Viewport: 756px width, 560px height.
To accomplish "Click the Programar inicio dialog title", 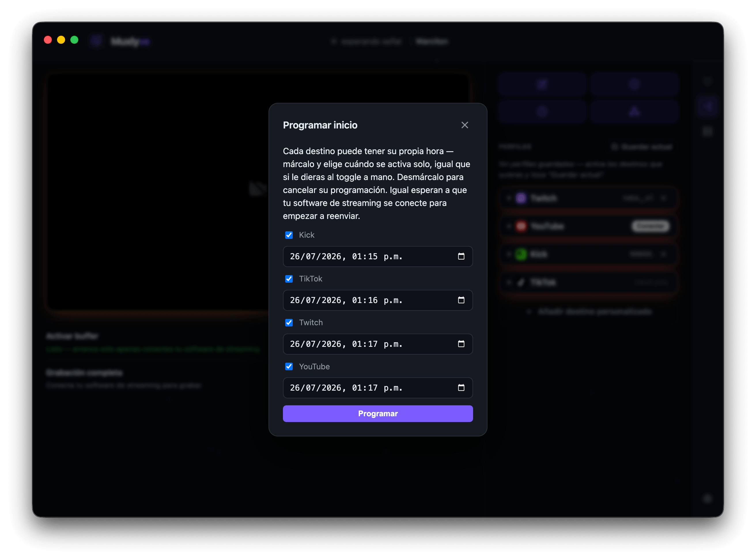I will (x=320, y=125).
